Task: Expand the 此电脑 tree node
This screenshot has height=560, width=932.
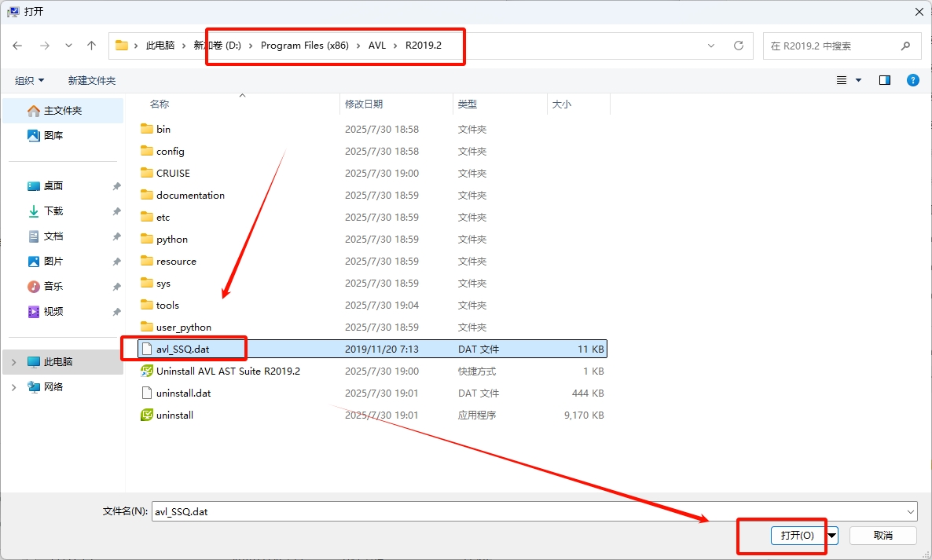Action: (14, 362)
